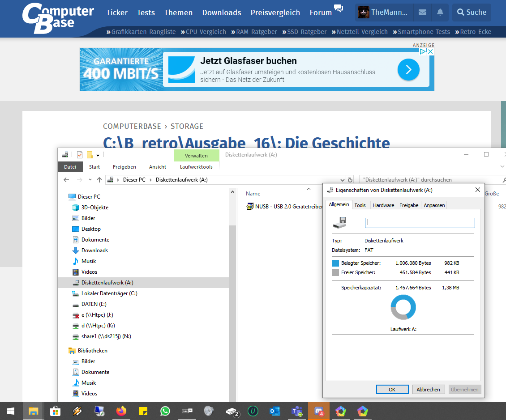Open the STORAGE breadcrumb link
Screen dimensions: 506x420
click(187, 126)
